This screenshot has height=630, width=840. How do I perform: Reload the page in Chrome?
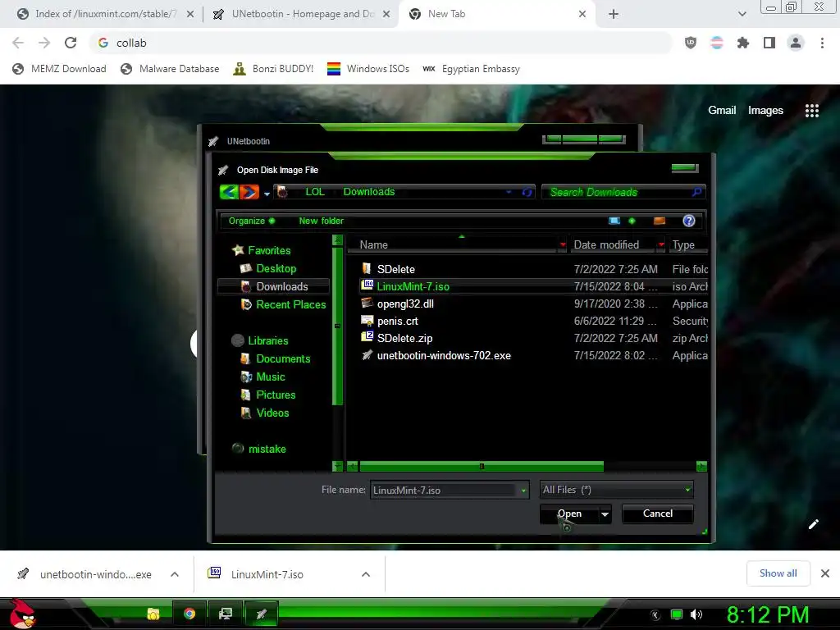pyautogui.click(x=71, y=43)
